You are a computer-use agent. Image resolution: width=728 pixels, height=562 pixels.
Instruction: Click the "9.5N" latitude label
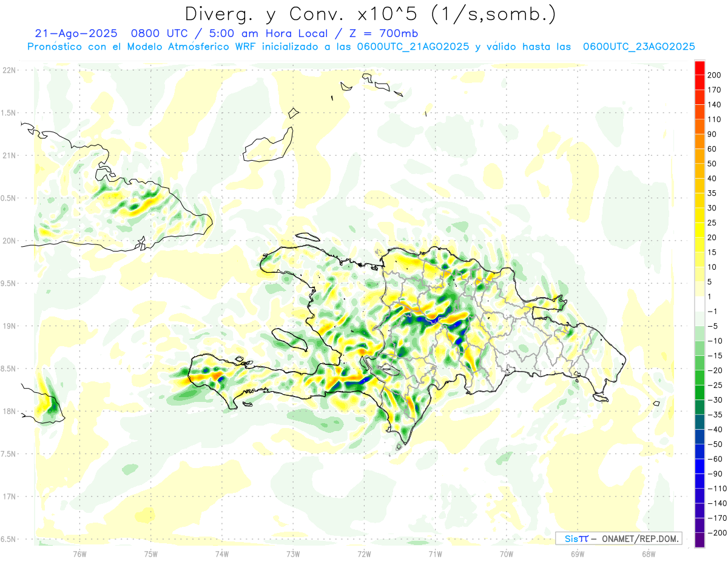click(x=9, y=283)
